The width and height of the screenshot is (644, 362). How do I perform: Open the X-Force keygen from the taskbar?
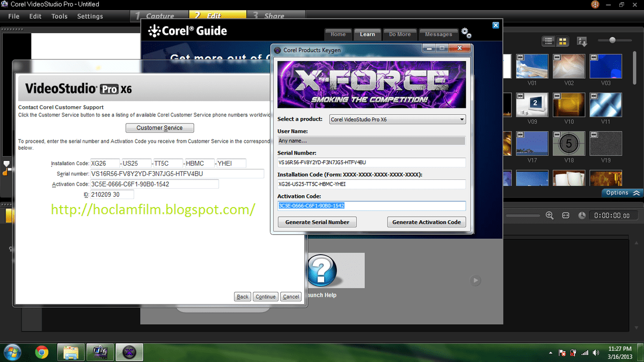point(129,352)
